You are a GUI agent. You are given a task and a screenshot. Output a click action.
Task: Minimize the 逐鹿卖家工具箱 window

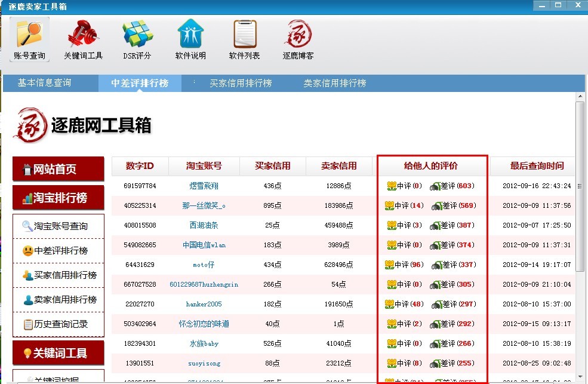click(542, 5)
